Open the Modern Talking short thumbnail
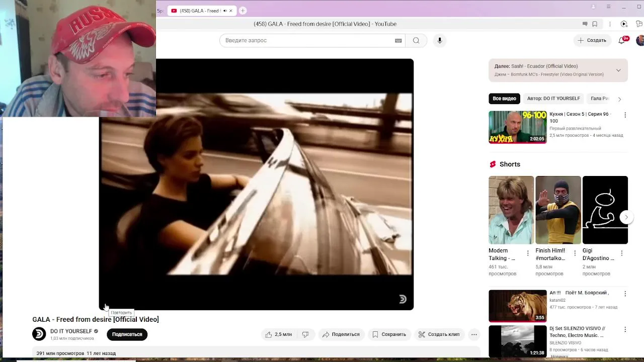Image resolution: width=644 pixels, height=362 pixels. [x=511, y=210]
